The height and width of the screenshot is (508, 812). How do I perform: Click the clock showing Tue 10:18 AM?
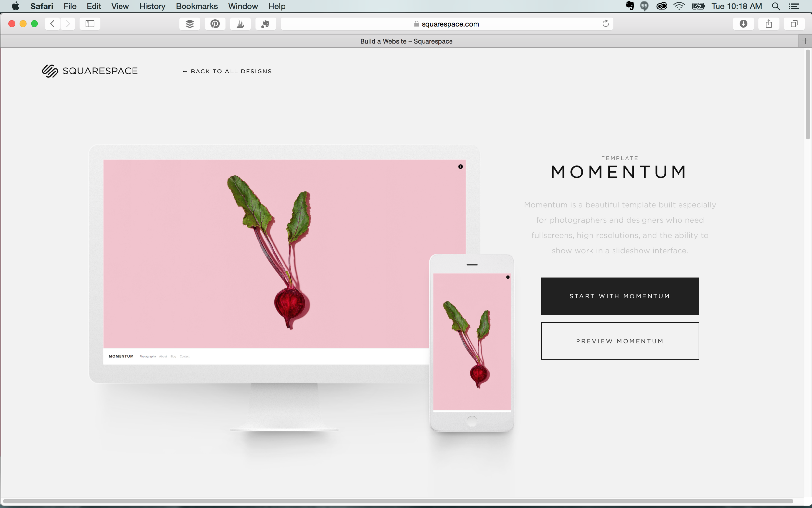coord(737,6)
